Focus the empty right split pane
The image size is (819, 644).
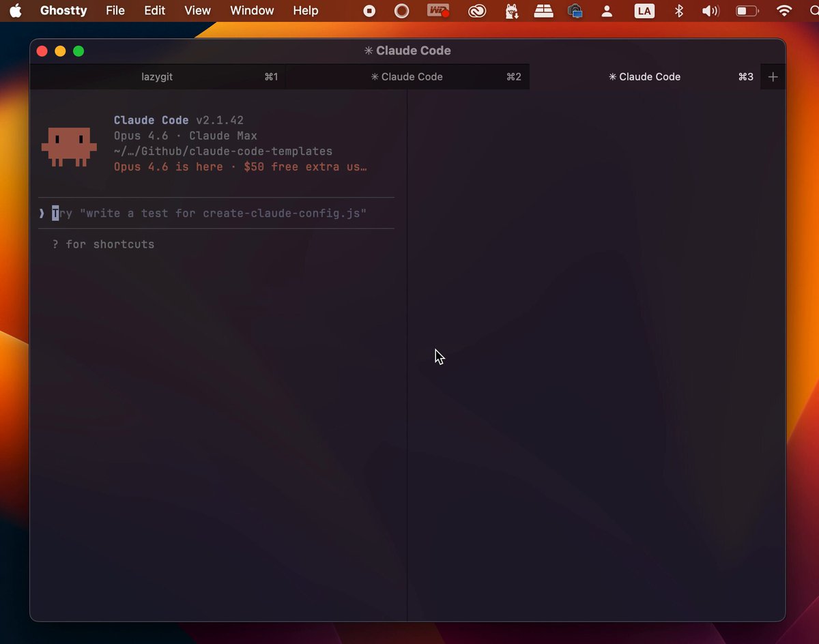pyautogui.click(x=596, y=355)
